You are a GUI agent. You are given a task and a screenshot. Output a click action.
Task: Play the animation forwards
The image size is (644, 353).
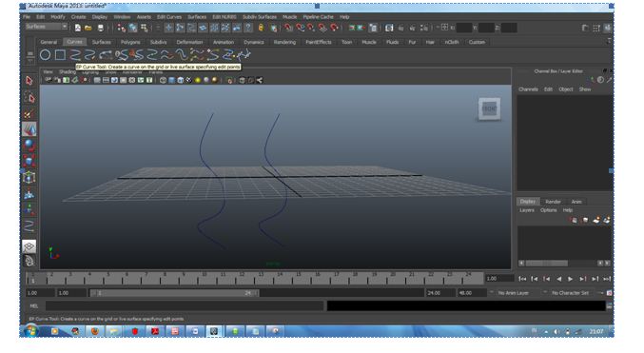[571, 279]
